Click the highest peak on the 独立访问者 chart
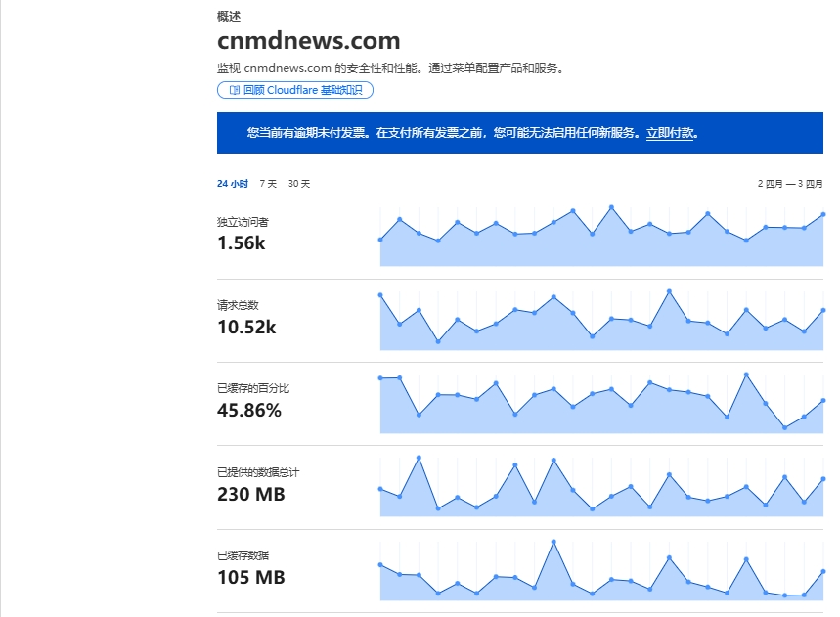 [x=613, y=205]
